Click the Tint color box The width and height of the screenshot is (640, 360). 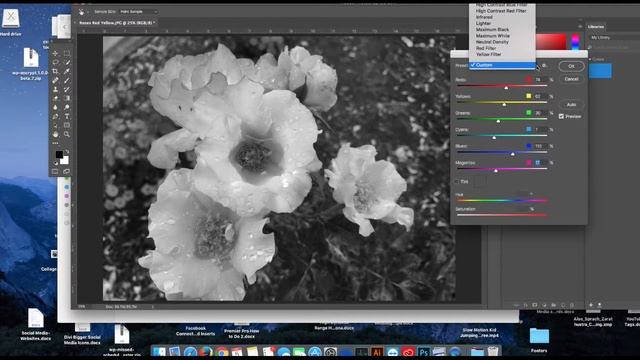click(480, 182)
